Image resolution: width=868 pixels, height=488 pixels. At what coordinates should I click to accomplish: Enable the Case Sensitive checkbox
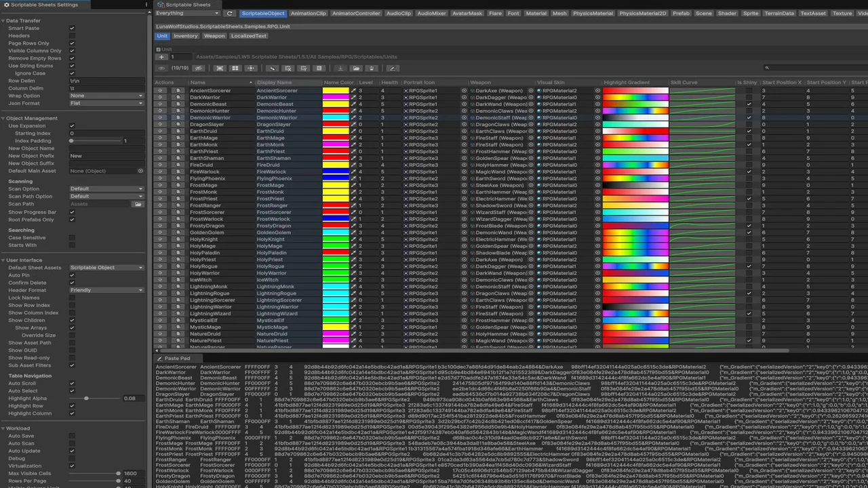point(72,238)
